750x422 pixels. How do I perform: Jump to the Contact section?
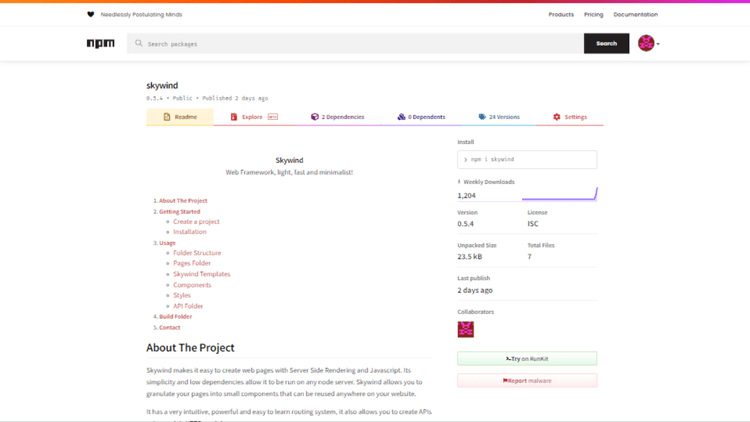170,327
